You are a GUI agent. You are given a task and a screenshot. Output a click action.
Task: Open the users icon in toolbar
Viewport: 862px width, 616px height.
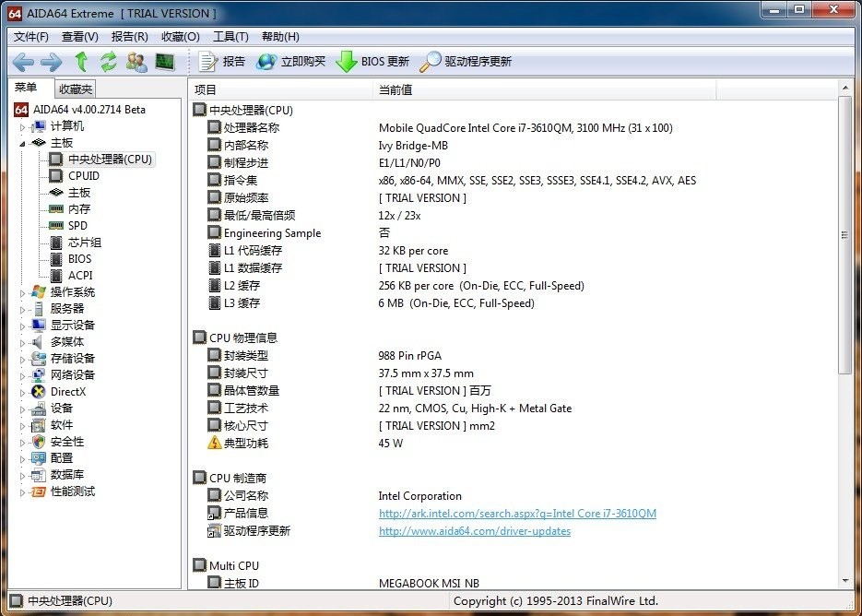[x=136, y=62]
